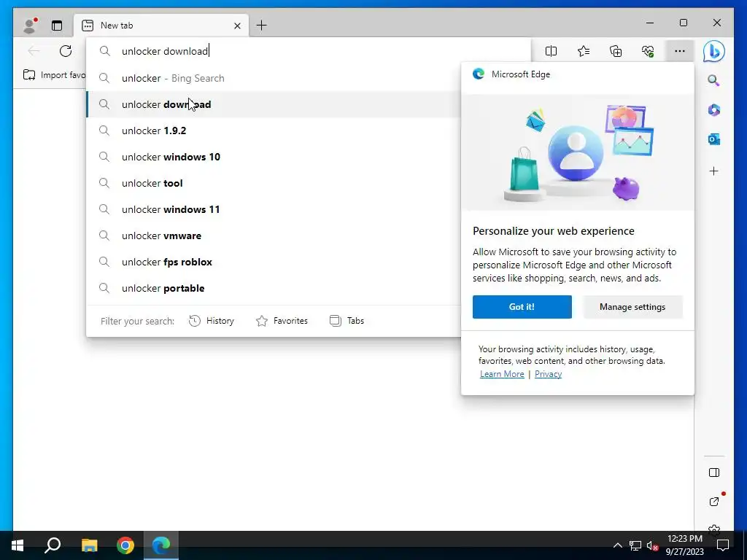Open the taskbar clock and date
Viewport: 747px width, 560px height.
click(x=684, y=545)
